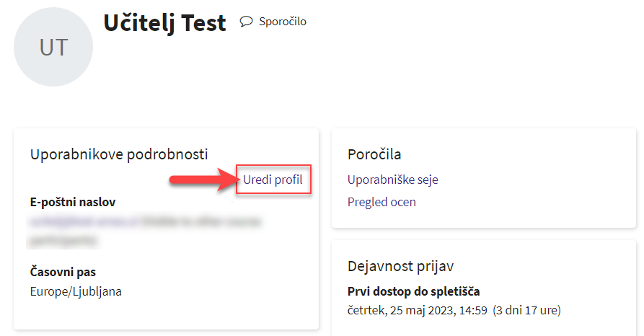Click the blurred second line under the email
644x336 pixels.
(65, 240)
